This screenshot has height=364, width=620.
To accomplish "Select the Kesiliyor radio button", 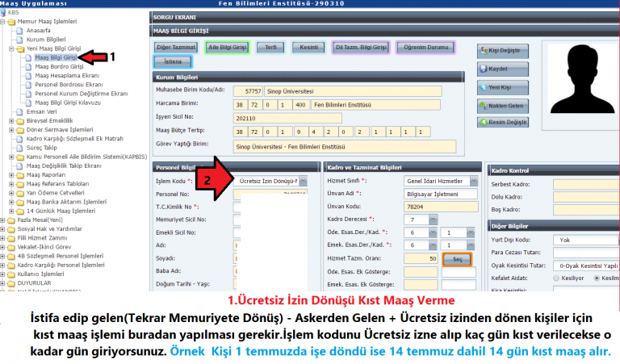I will point(556,278).
